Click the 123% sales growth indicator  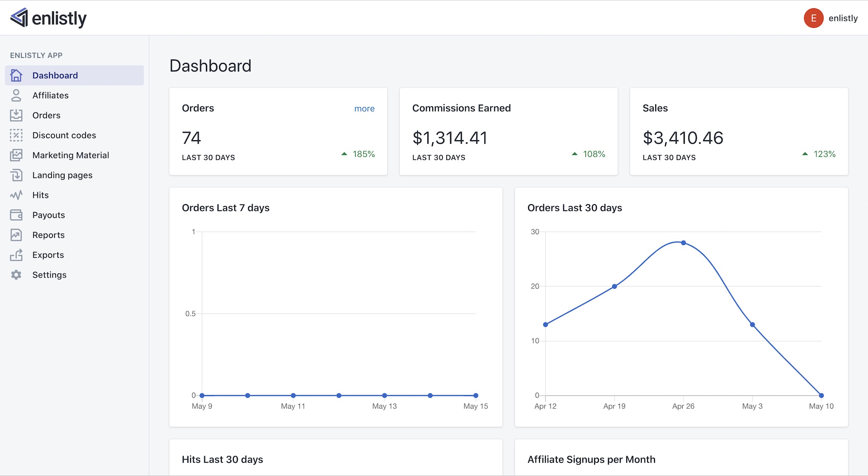pos(819,154)
